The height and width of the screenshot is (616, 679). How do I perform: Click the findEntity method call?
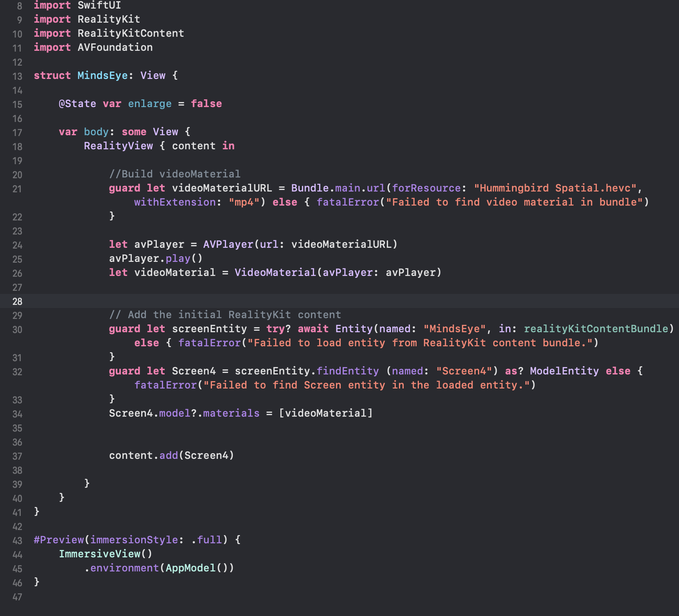coord(347,371)
